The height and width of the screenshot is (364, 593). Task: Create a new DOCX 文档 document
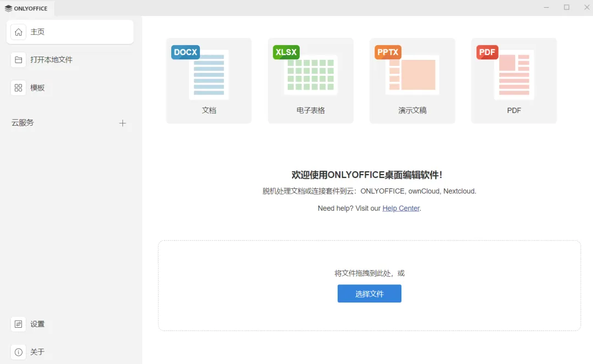(x=209, y=81)
